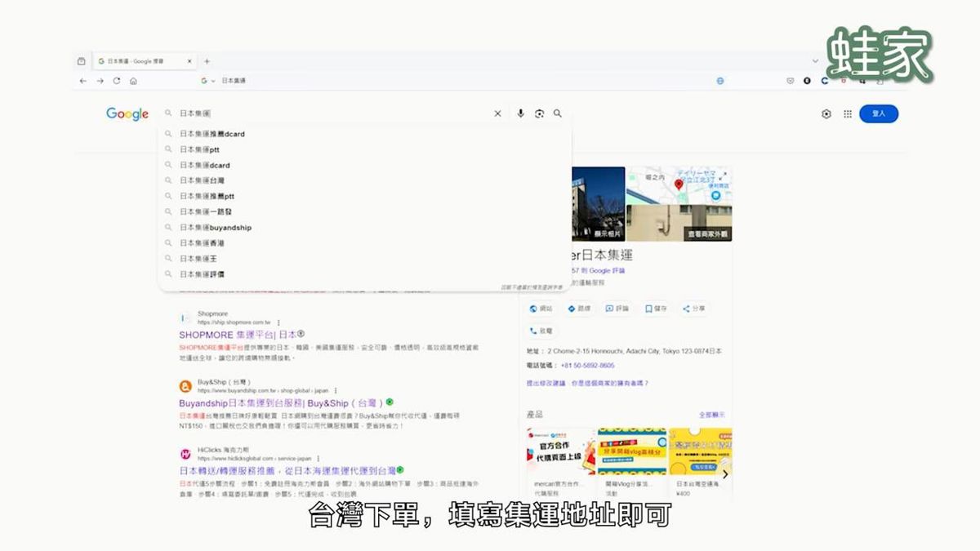Viewport: 980px width, 551px height.
Task: Click the browser home icon
Action: [133, 81]
